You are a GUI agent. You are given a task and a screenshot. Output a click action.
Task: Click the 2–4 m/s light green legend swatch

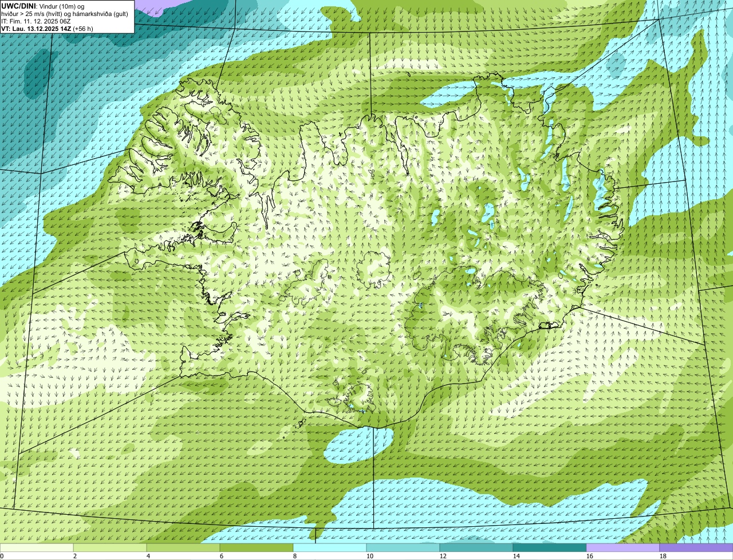click(x=110, y=548)
